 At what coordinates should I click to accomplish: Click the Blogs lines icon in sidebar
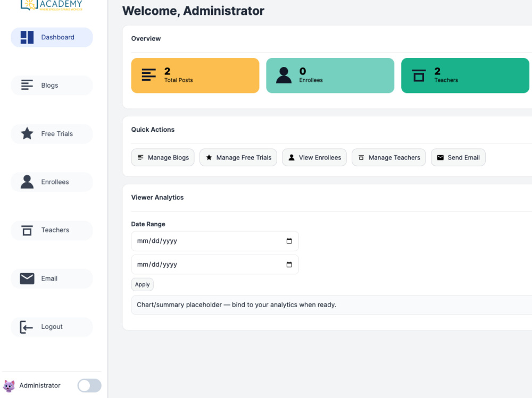(27, 85)
